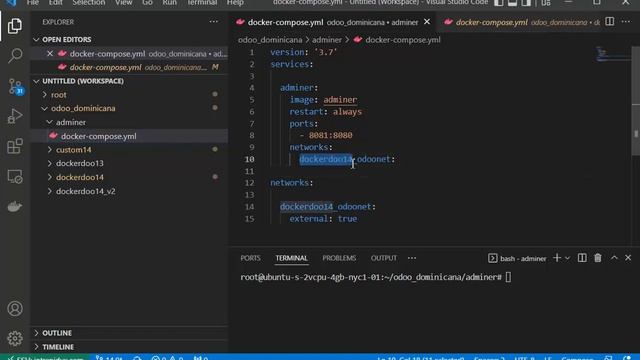Screen dimensions: 640x360
Task: Click docker-compose.yml in the breadcrumb
Action: pyautogui.click(x=402, y=40)
